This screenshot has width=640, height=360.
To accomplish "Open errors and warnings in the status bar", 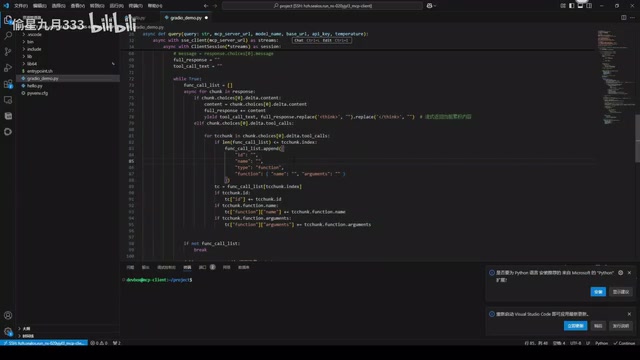I will click(99, 343).
